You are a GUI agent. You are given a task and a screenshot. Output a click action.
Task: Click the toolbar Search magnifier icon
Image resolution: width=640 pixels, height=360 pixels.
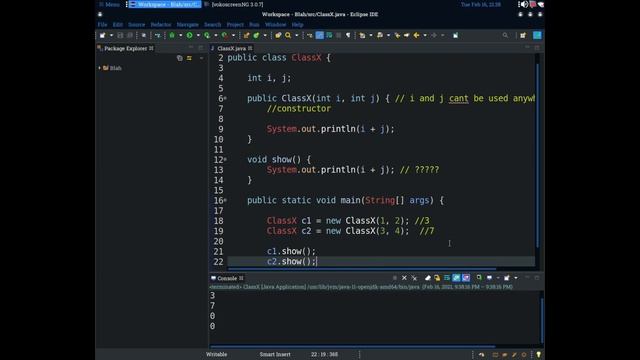[288, 36]
